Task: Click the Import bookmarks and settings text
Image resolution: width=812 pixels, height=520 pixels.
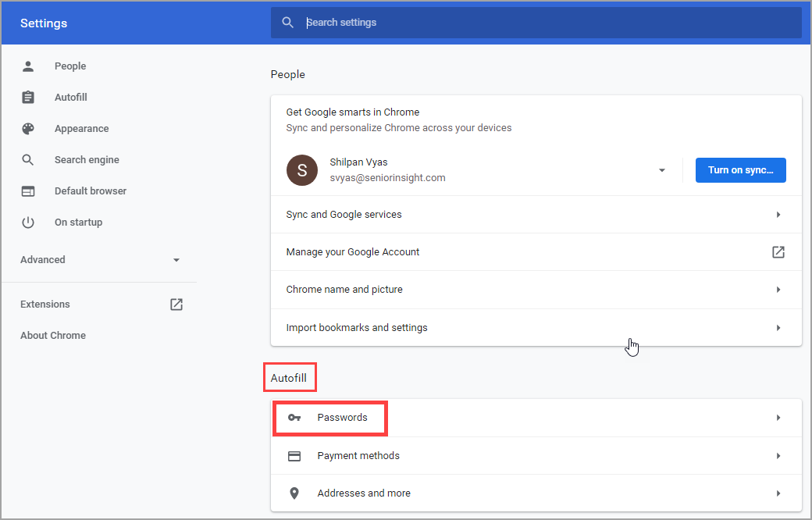Action: pos(357,328)
